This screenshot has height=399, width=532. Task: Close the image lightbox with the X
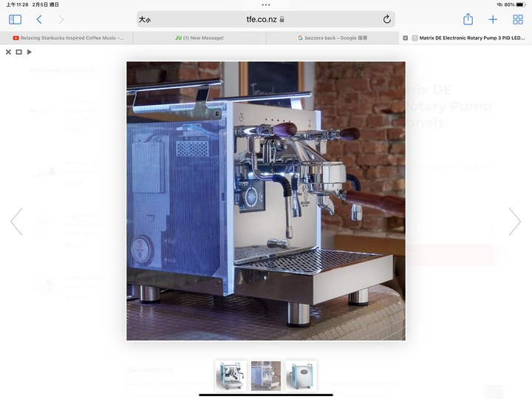tap(8, 52)
